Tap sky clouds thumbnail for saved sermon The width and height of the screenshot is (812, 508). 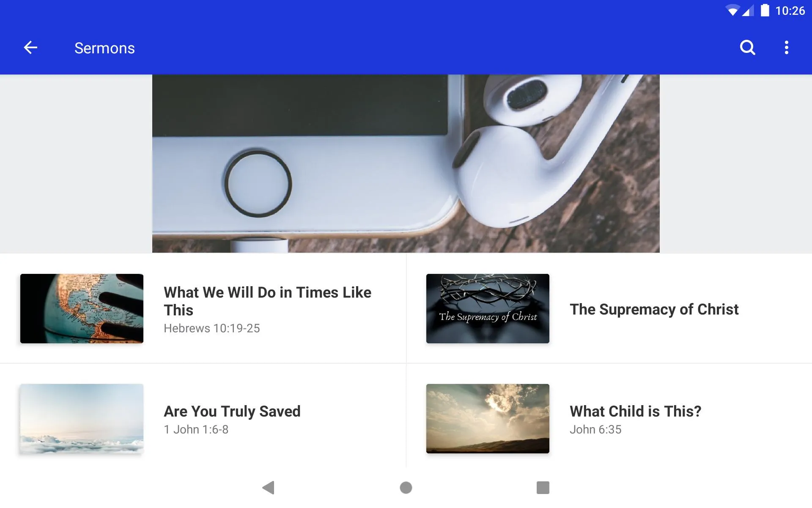pos(82,418)
